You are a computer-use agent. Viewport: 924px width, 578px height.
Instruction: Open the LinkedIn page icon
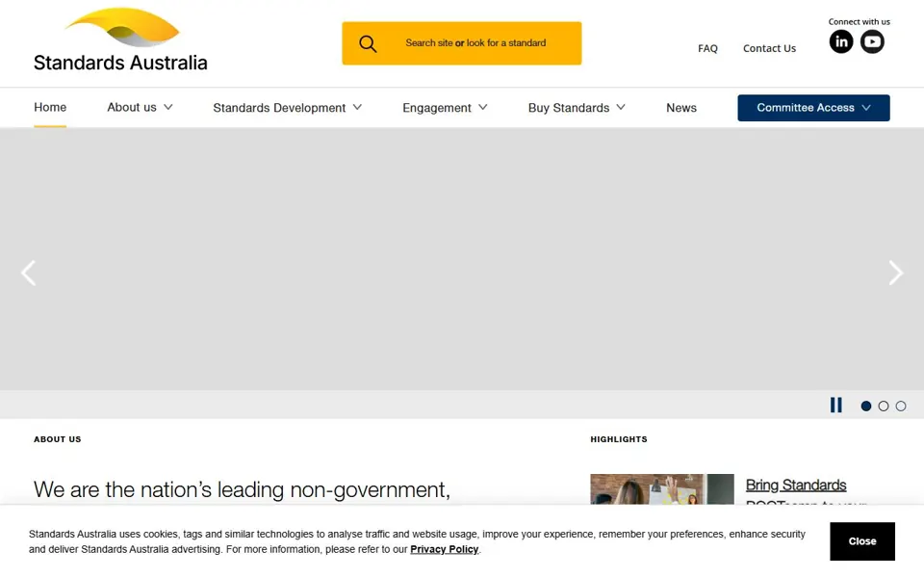(841, 41)
